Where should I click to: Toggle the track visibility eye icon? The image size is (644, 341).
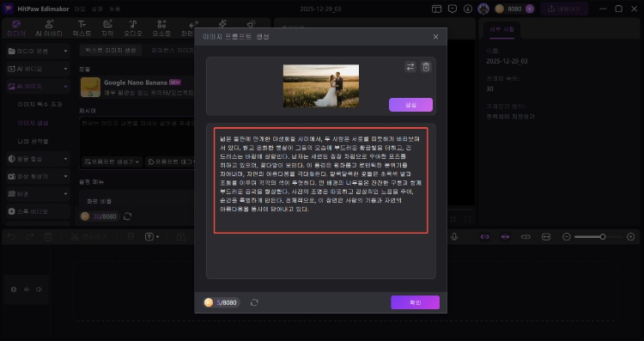coord(27,289)
